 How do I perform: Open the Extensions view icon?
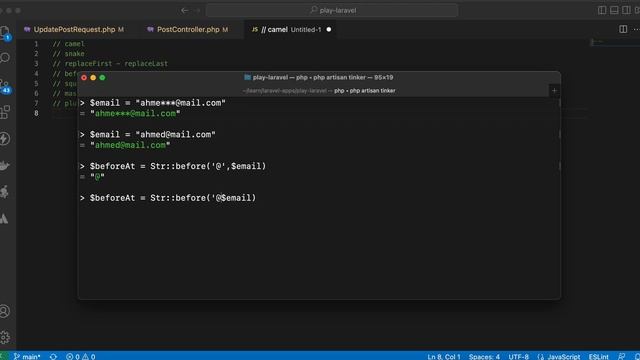tap(5, 112)
